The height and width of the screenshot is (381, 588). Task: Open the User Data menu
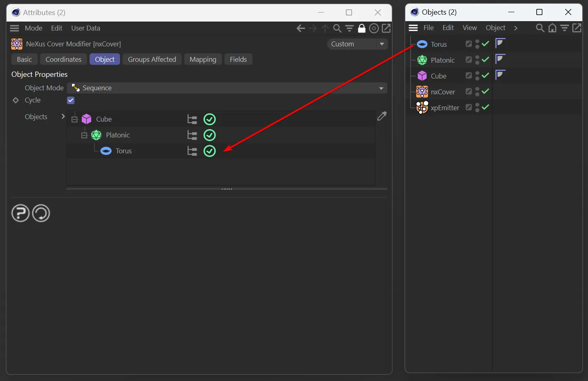point(85,28)
